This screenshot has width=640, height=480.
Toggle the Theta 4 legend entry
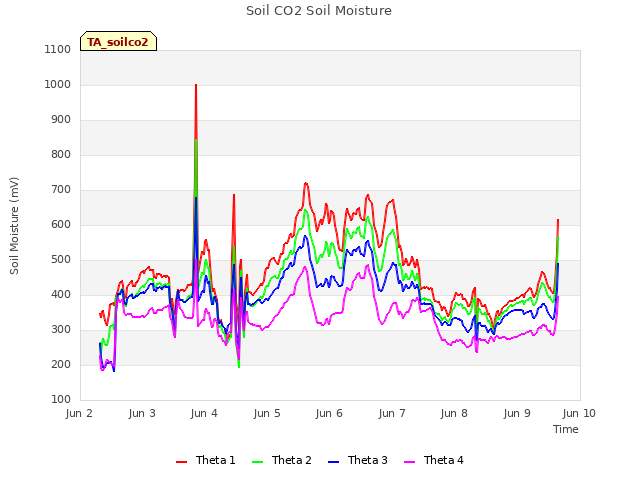point(433,460)
